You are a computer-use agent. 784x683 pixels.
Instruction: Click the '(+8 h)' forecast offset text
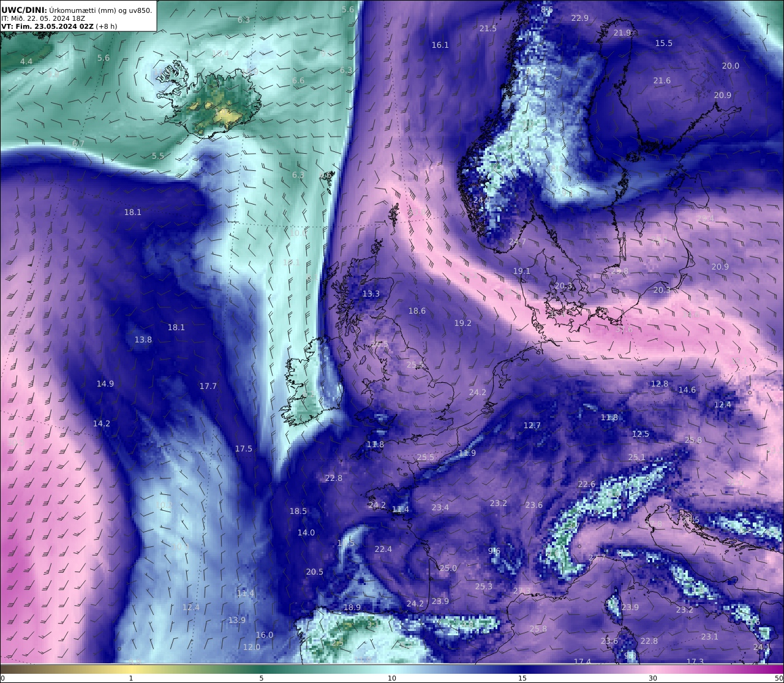click(x=106, y=26)
